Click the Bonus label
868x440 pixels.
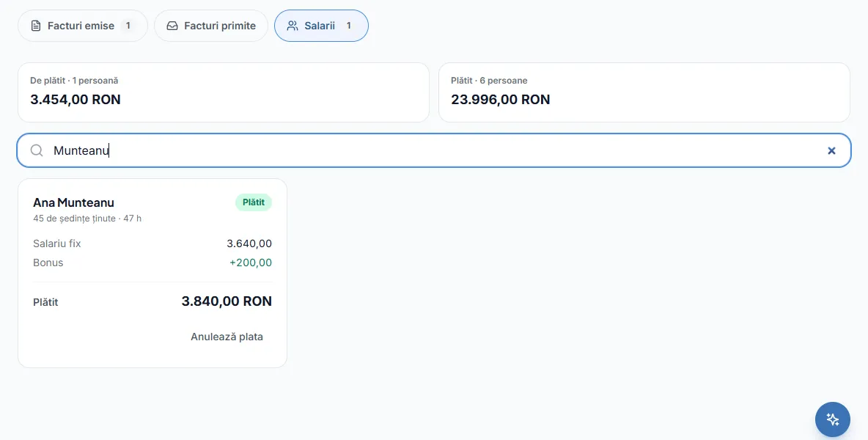click(48, 263)
